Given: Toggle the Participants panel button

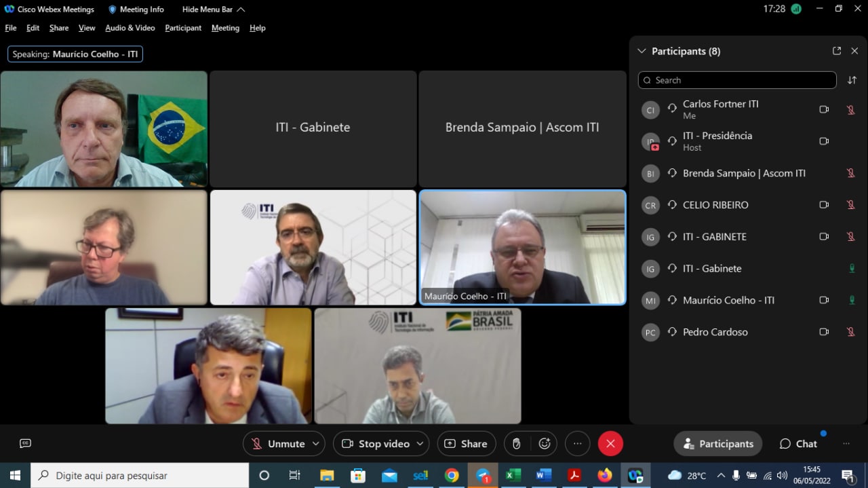Looking at the screenshot, I should pos(717,444).
